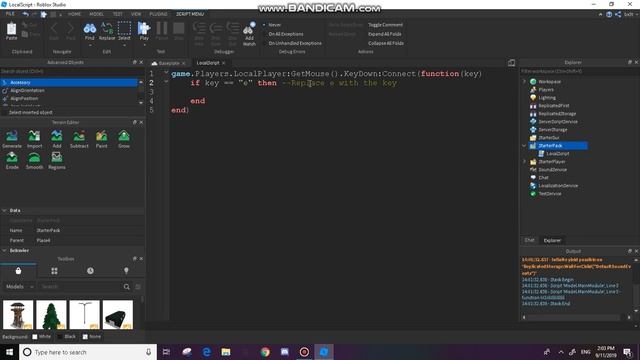640x360 pixels.
Task: Click the Toolbox search field
Action: tap(81, 287)
